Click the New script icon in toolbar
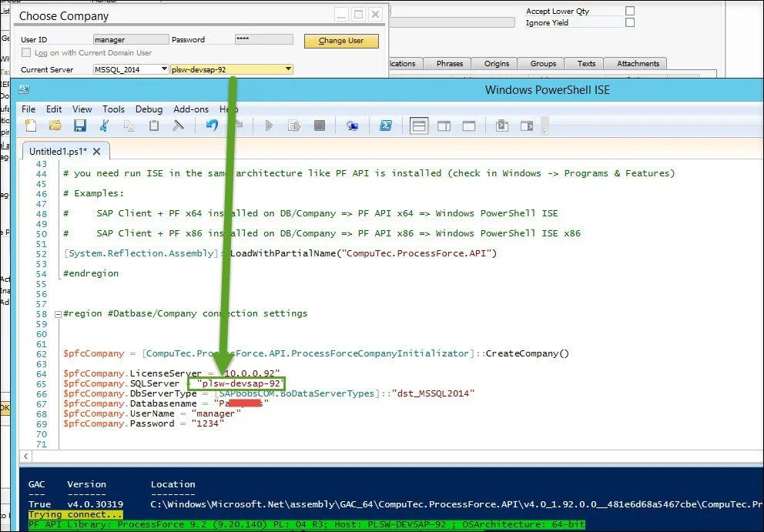The height and width of the screenshot is (532, 764). [31, 125]
